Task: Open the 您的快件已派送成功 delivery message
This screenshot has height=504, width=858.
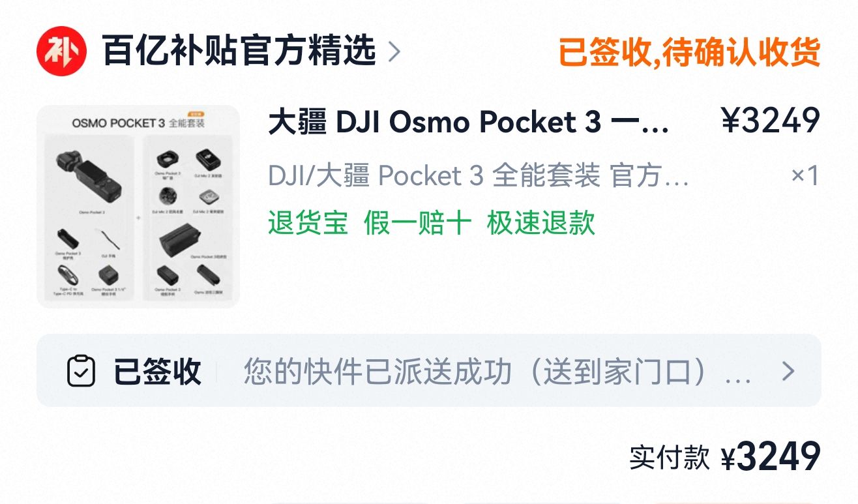Action: click(497, 371)
